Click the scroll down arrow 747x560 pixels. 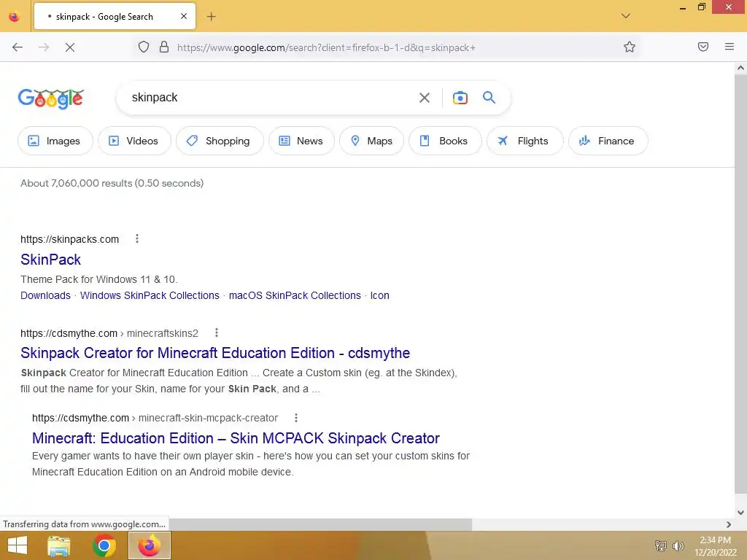coord(740,513)
